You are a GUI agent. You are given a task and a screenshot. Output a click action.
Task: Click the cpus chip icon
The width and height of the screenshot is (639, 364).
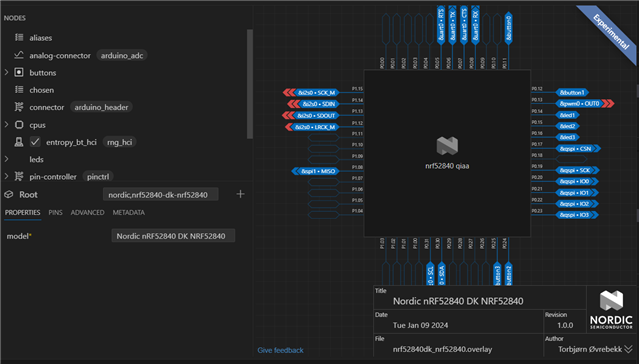click(19, 125)
